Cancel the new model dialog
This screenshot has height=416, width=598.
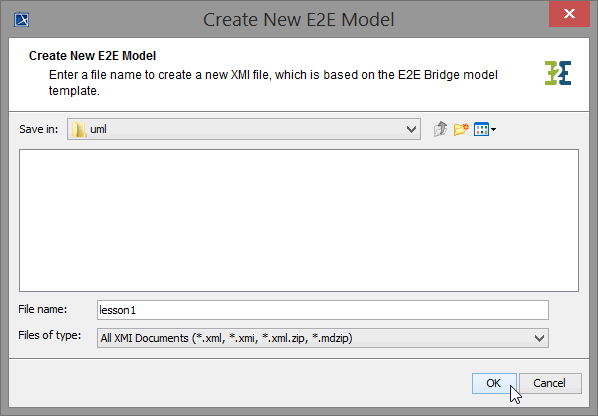(550, 383)
